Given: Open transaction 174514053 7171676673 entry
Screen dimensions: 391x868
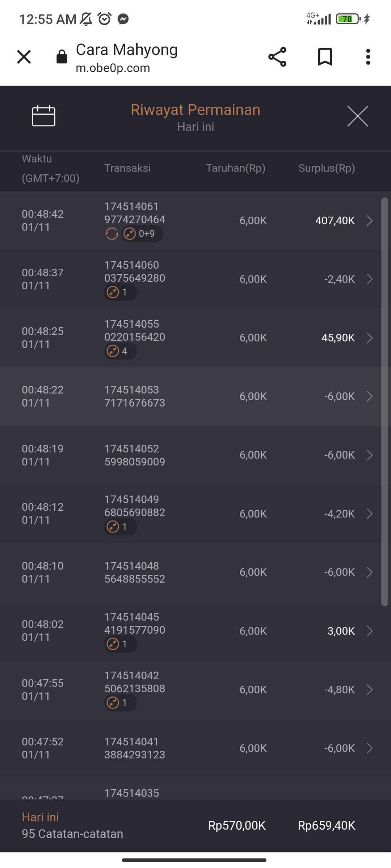Looking at the screenshot, I should (x=135, y=396).
